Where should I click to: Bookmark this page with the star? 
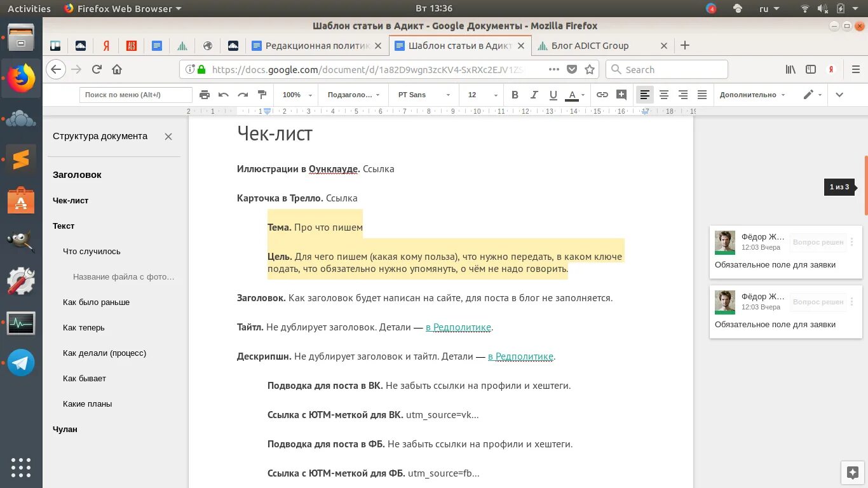pos(590,69)
